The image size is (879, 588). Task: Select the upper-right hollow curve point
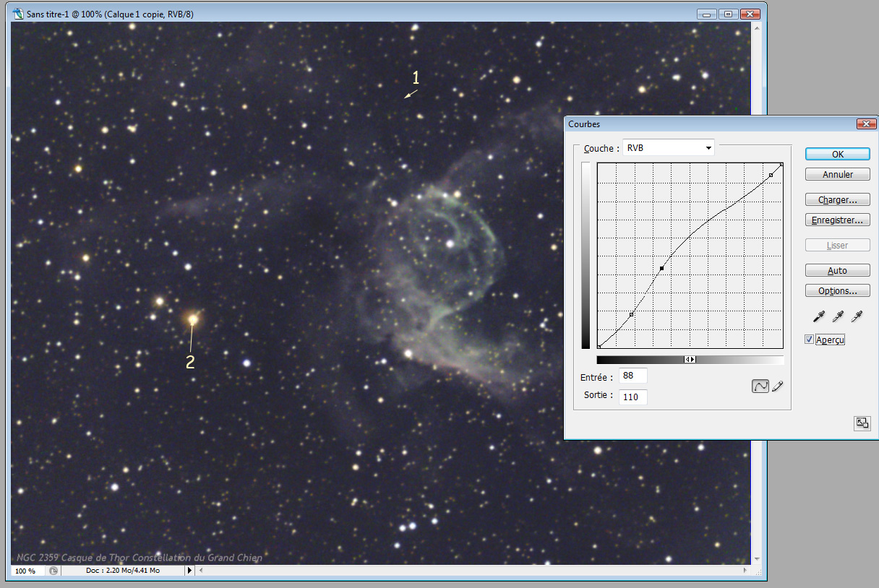[x=771, y=175]
